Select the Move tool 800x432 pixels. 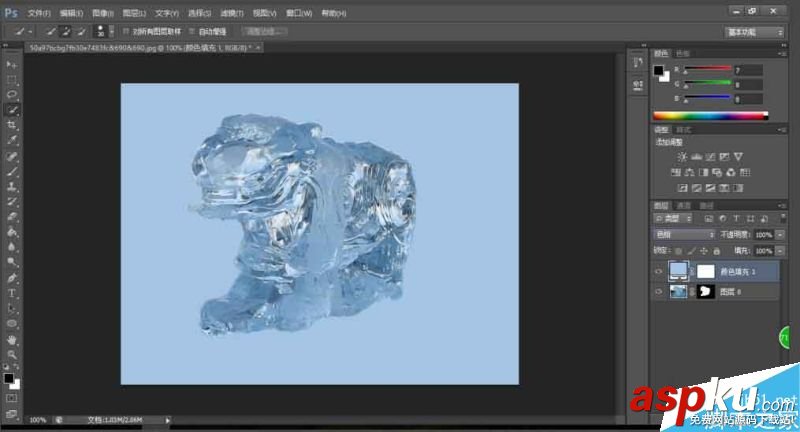pyautogui.click(x=12, y=65)
